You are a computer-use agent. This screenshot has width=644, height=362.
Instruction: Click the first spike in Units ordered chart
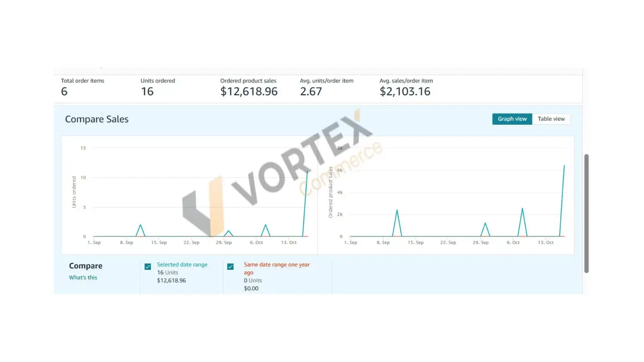(x=140, y=225)
